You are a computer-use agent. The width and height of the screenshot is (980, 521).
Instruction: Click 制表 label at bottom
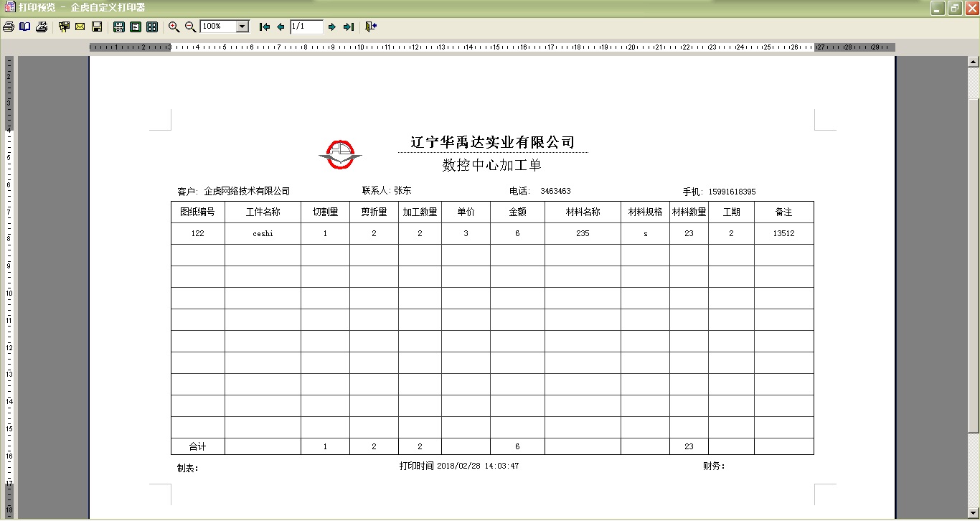click(x=187, y=468)
